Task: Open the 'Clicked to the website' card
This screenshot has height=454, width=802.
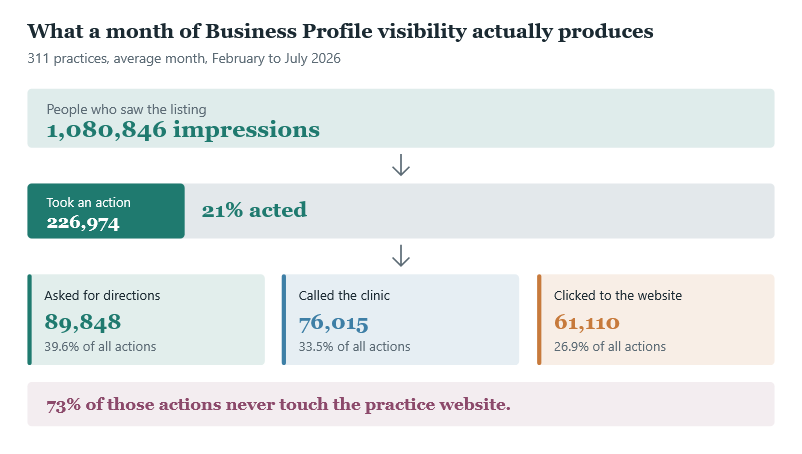Action: click(x=656, y=320)
